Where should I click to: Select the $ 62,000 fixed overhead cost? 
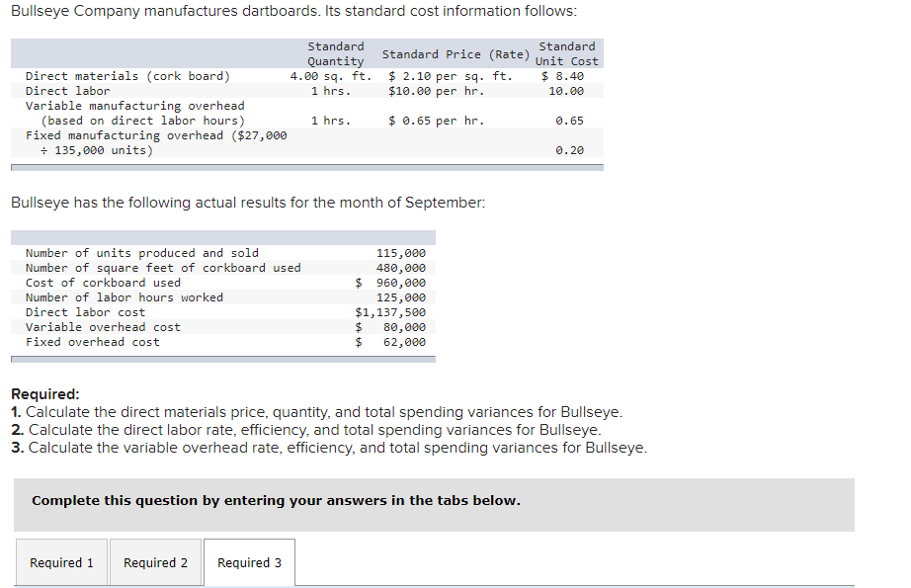tap(390, 342)
